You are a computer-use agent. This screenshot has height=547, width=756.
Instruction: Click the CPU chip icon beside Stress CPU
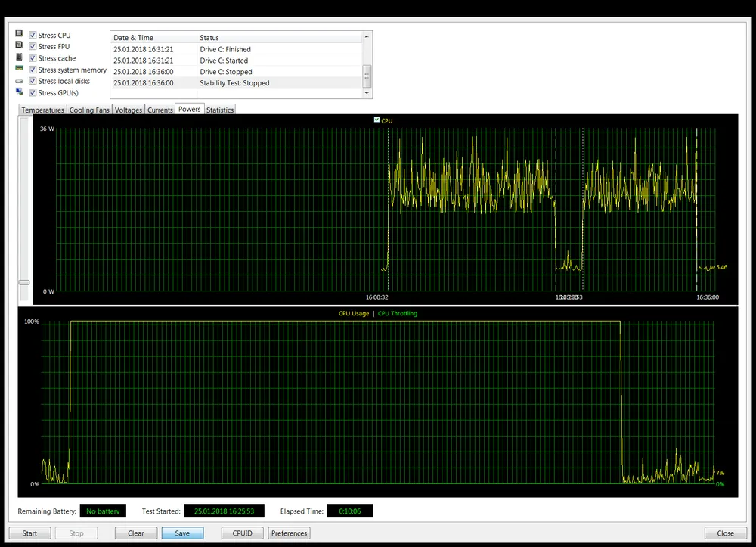pyautogui.click(x=19, y=34)
